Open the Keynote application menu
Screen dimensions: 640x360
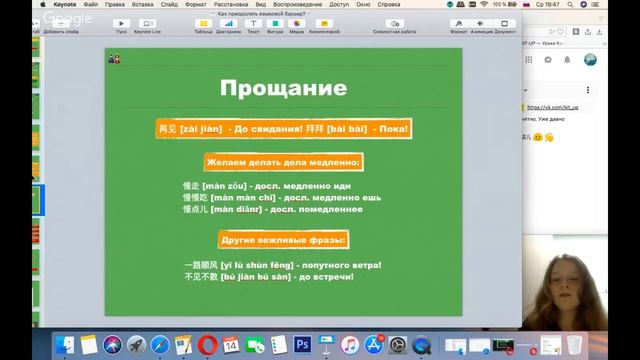click(64, 4)
